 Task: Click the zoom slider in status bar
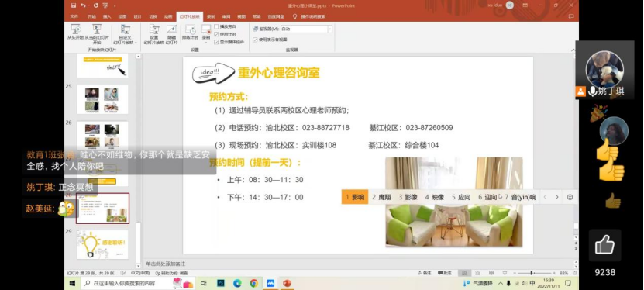532,273
